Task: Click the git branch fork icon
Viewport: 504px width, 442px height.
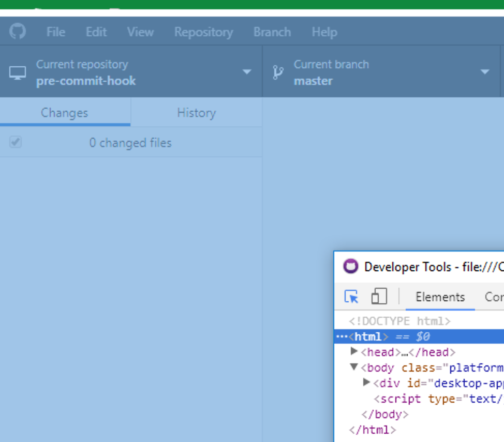Action: pos(278,72)
